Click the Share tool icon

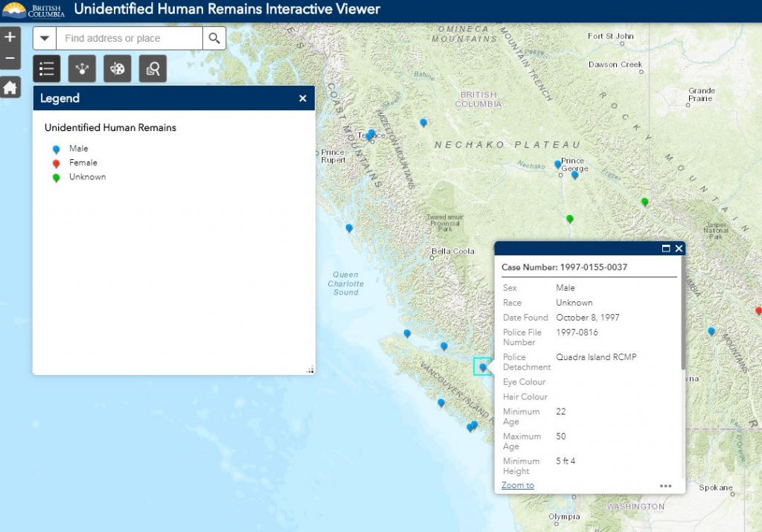click(x=82, y=68)
